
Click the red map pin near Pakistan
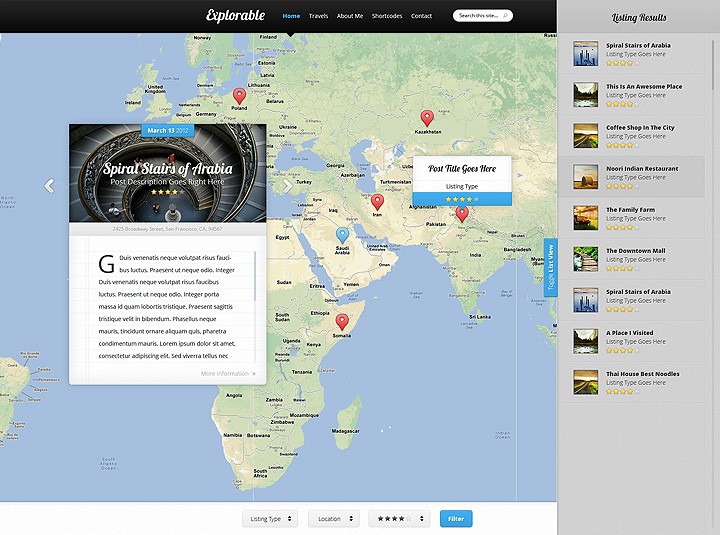pos(462,214)
